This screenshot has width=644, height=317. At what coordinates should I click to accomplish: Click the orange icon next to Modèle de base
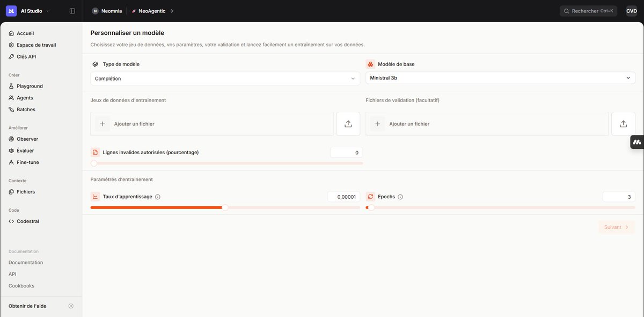[370, 64]
